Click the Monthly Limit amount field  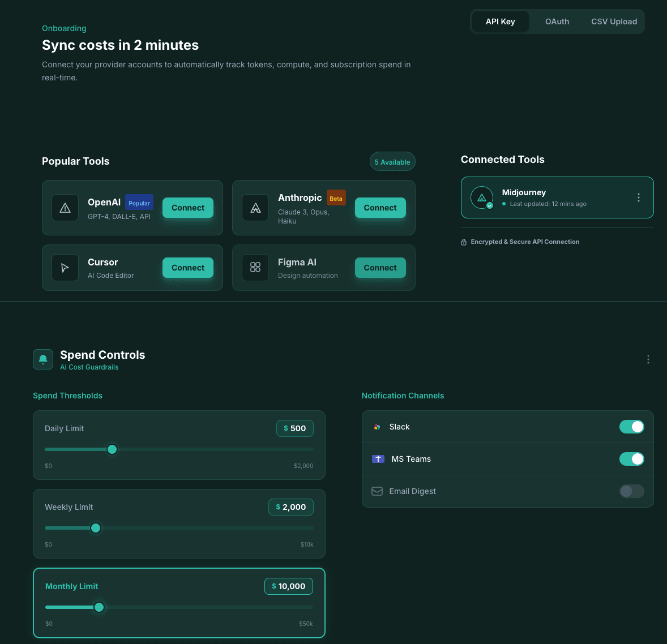[289, 586]
